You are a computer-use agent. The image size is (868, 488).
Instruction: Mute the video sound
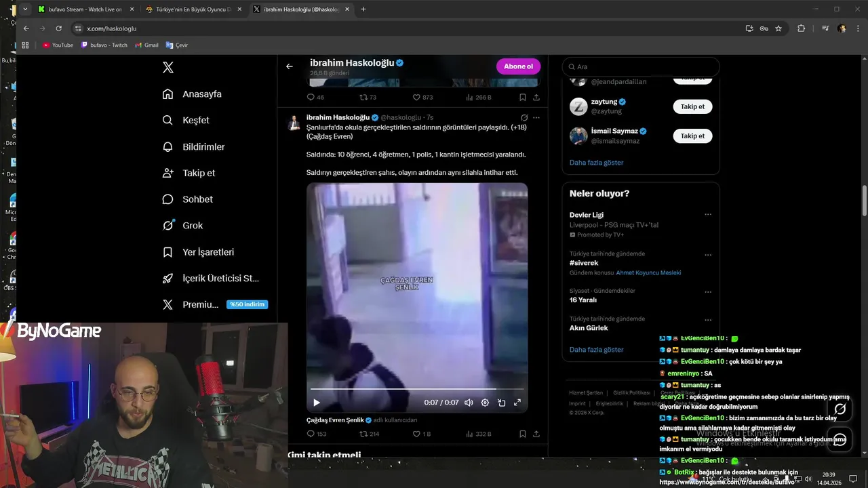pyautogui.click(x=469, y=403)
